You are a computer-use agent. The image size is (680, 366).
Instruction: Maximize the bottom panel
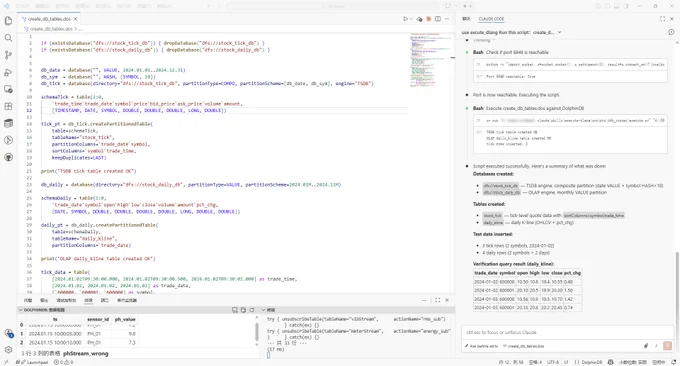coord(438,300)
